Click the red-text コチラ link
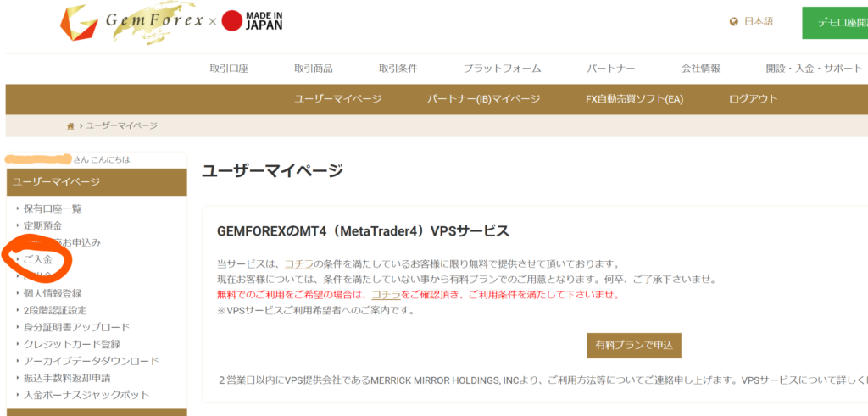 [x=386, y=295]
